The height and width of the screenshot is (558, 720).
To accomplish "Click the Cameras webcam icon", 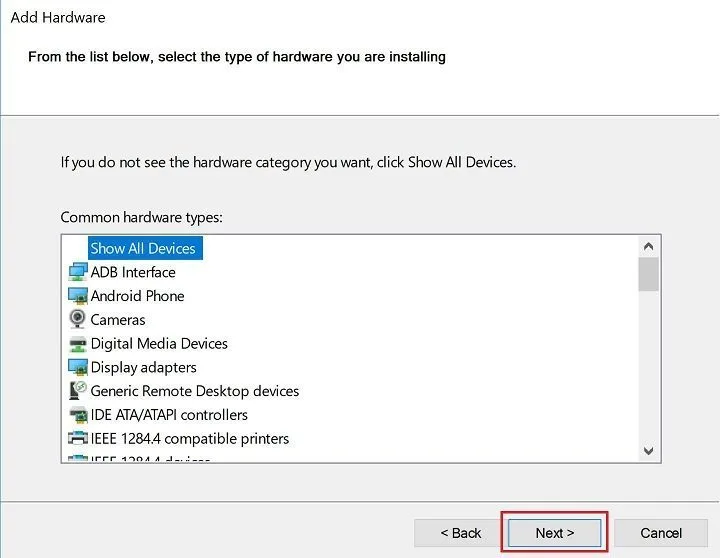I will pyautogui.click(x=78, y=319).
